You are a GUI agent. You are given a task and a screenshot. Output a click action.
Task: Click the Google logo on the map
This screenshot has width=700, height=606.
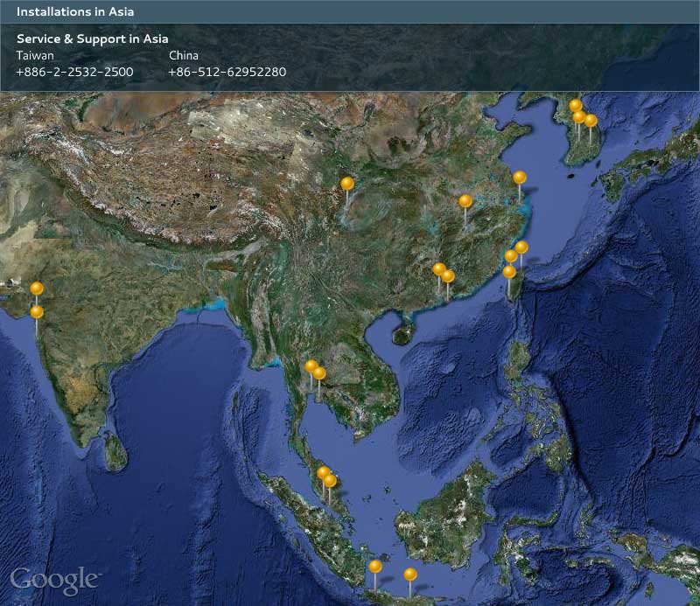(54, 580)
